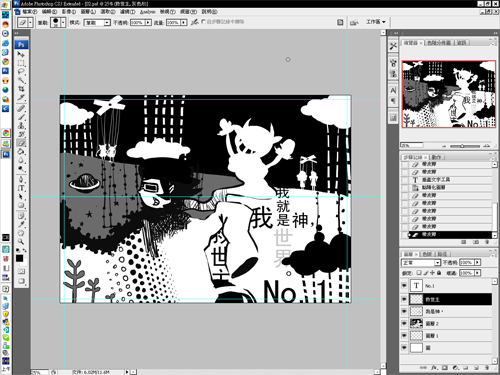The width and height of the screenshot is (500, 375).
Task: Select the Move tool in the toolbox
Action: click(x=21, y=54)
